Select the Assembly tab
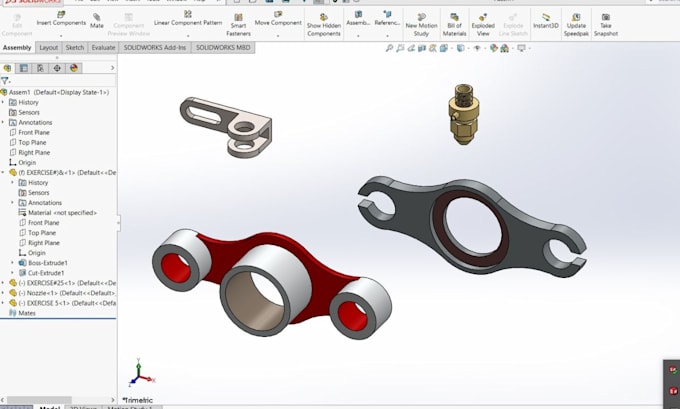680x409 pixels. tap(17, 48)
